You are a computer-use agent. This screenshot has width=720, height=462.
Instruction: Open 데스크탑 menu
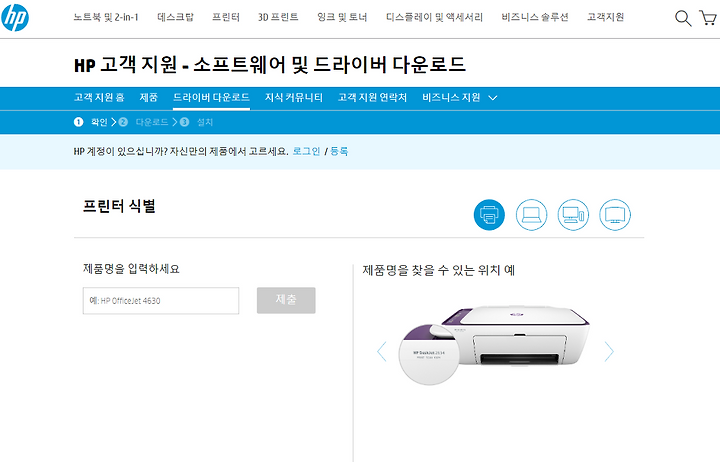[x=175, y=17]
